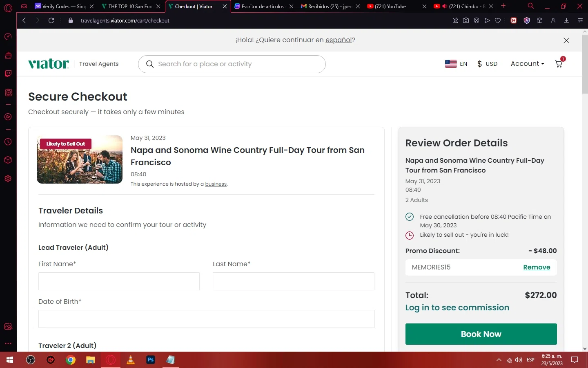The width and height of the screenshot is (588, 368).
Task: Open the Opera menu logo
Action: [x=8, y=8]
